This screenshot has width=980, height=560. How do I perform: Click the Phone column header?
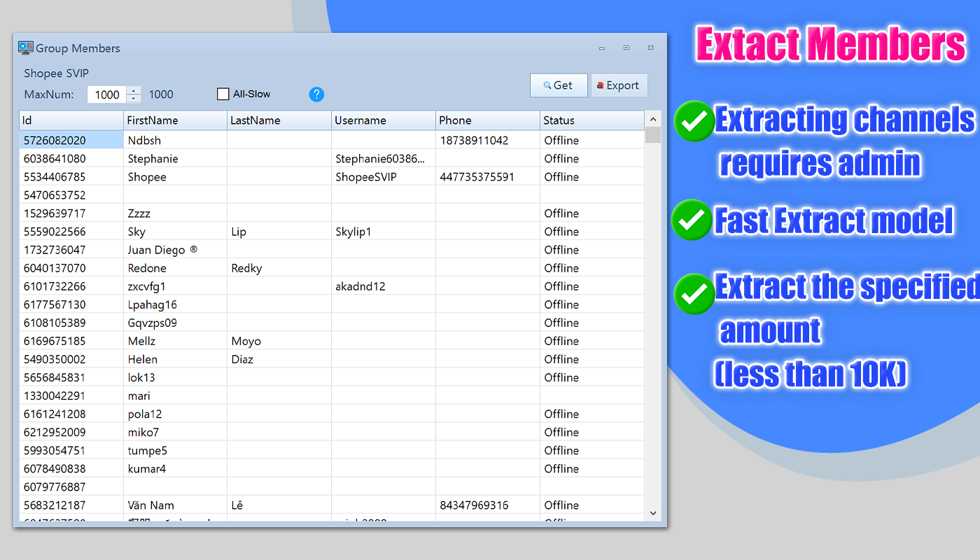pyautogui.click(x=486, y=120)
